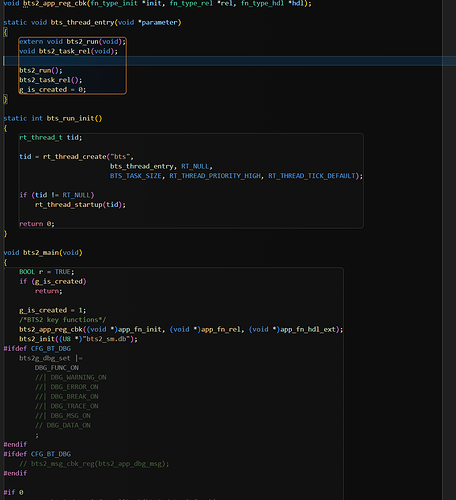Click bts_run_init in the static int definition
Screen dimensions: 456x500
[70, 118]
